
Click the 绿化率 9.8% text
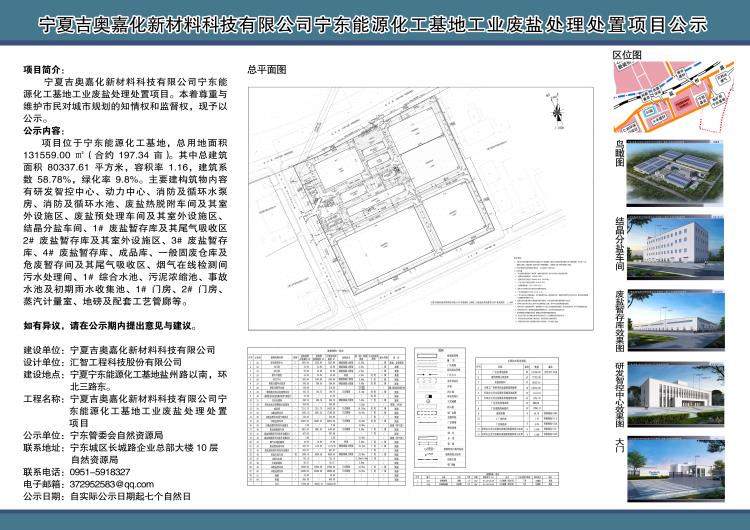pyautogui.click(x=112, y=179)
